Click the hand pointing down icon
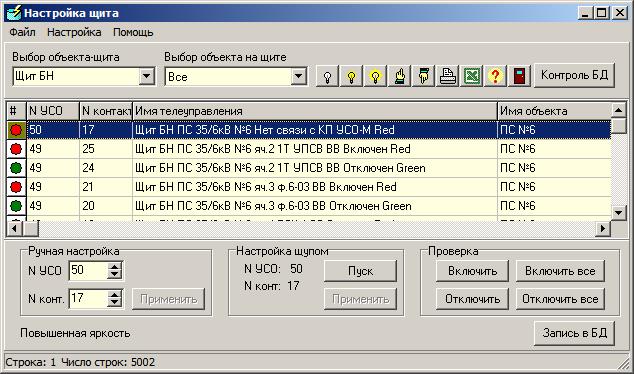634x374 pixels. pyautogui.click(x=423, y=76)
